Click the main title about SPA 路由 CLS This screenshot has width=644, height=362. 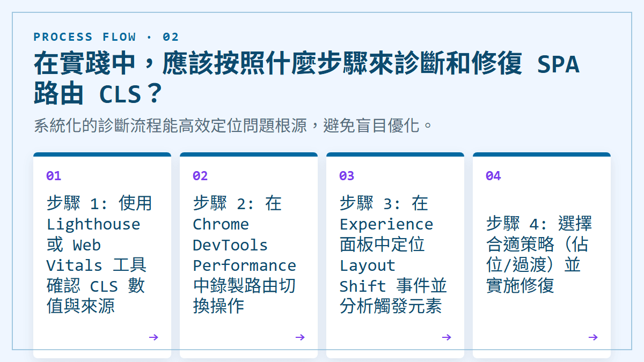click(307, 79)
